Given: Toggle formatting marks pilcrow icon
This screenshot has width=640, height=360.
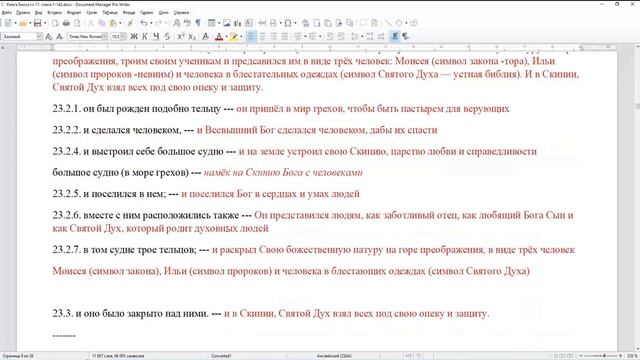Looking at the screenshot, I should coord(198,23).
